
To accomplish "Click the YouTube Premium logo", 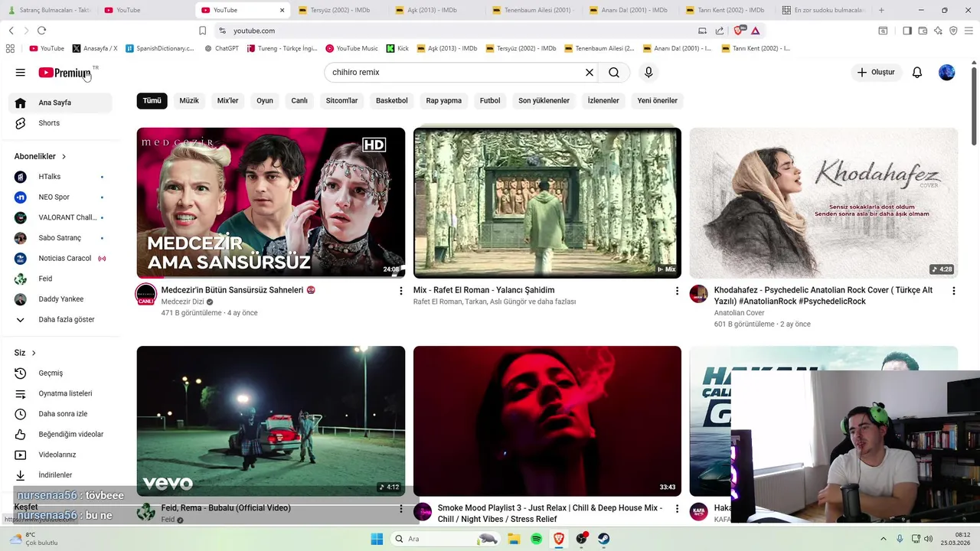I will (65, 73).
